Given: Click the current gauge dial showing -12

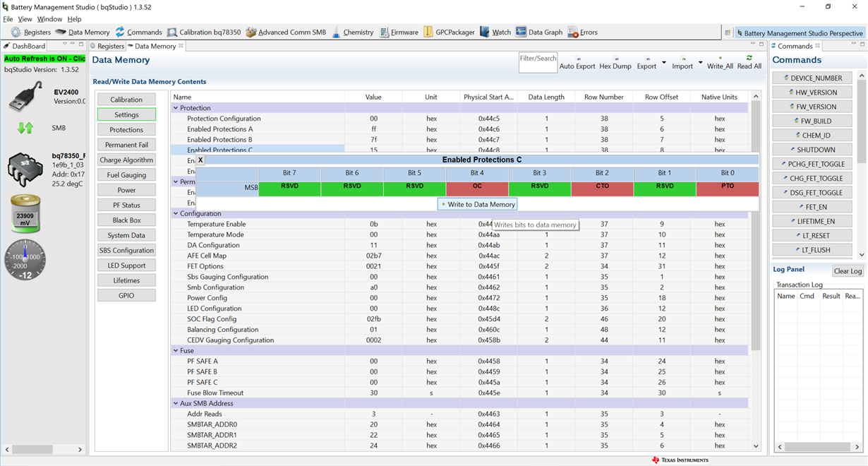Looking at the screenshot, I should [25, 259].
